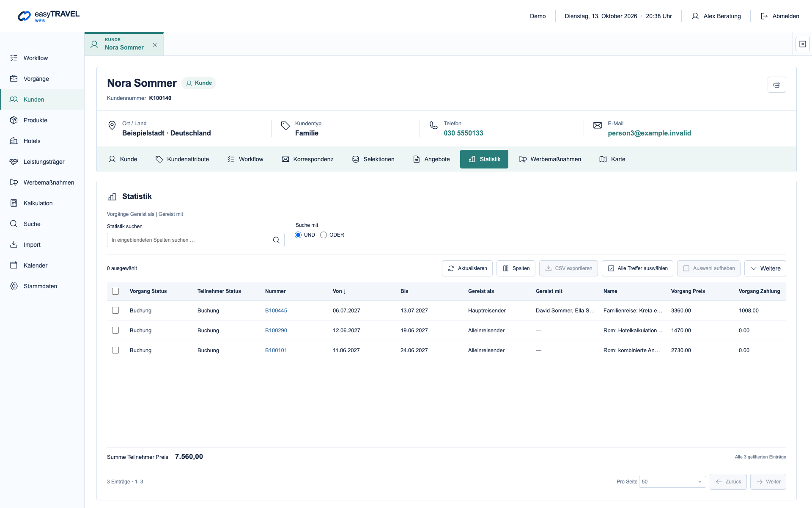The image size is (812, 508).
Task: Close all tabs icon at top right
Action: coord(802,44)
